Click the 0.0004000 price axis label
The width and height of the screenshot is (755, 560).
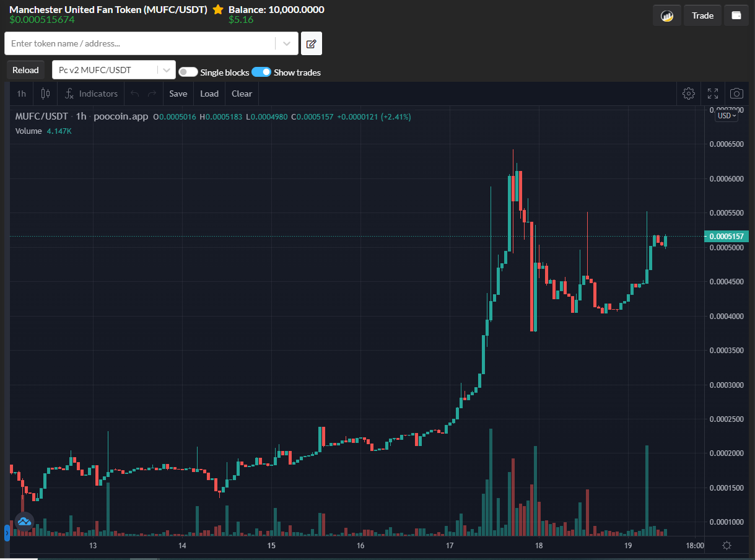pos(726,317)
